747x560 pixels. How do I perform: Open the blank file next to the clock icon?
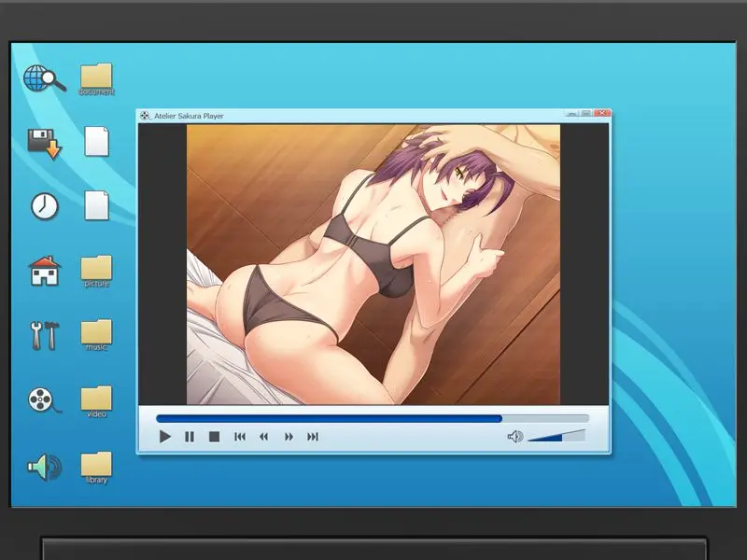[x=97, y=205]
